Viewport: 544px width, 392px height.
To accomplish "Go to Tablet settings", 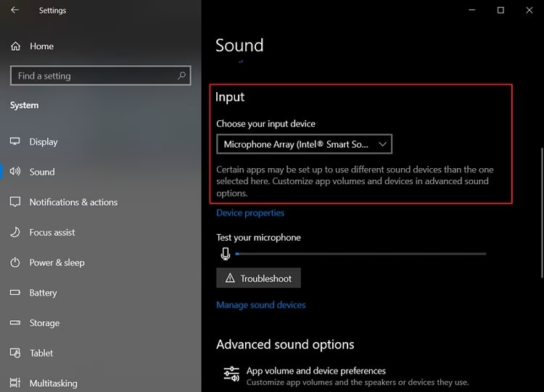I will pyautogui.click(x=41, y=353).
